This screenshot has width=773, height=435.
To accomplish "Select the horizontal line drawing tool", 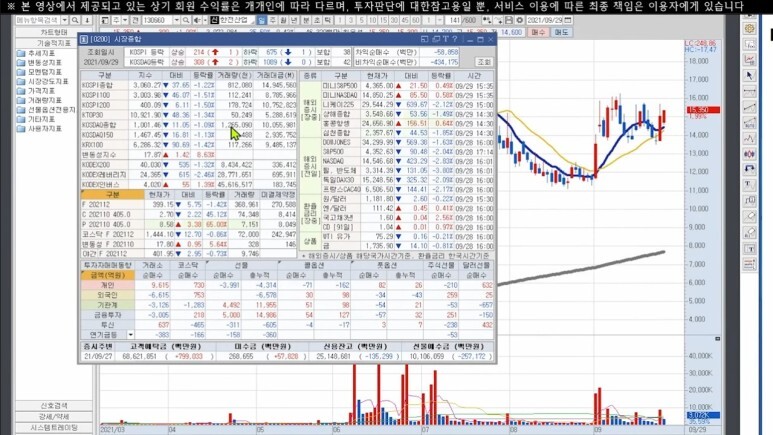I will coord(749,91).
